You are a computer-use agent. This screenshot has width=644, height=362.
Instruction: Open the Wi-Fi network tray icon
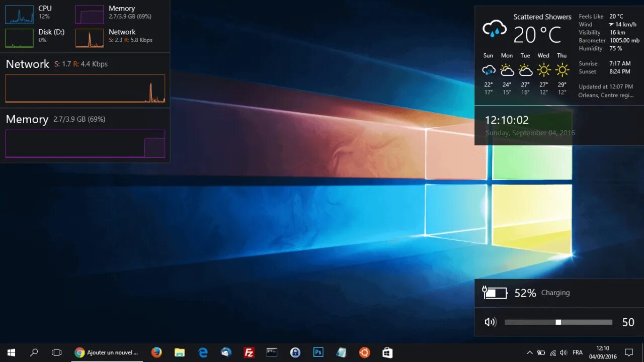pos(553,352)
